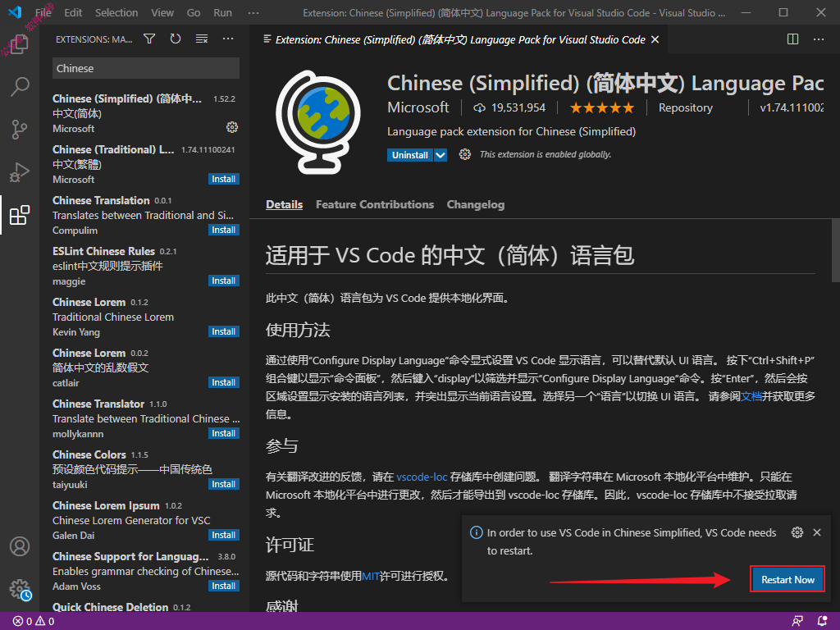The height and width of the screenshot is (630, 840).
Task: Open the Run menu
Action: tap(223, 12)
